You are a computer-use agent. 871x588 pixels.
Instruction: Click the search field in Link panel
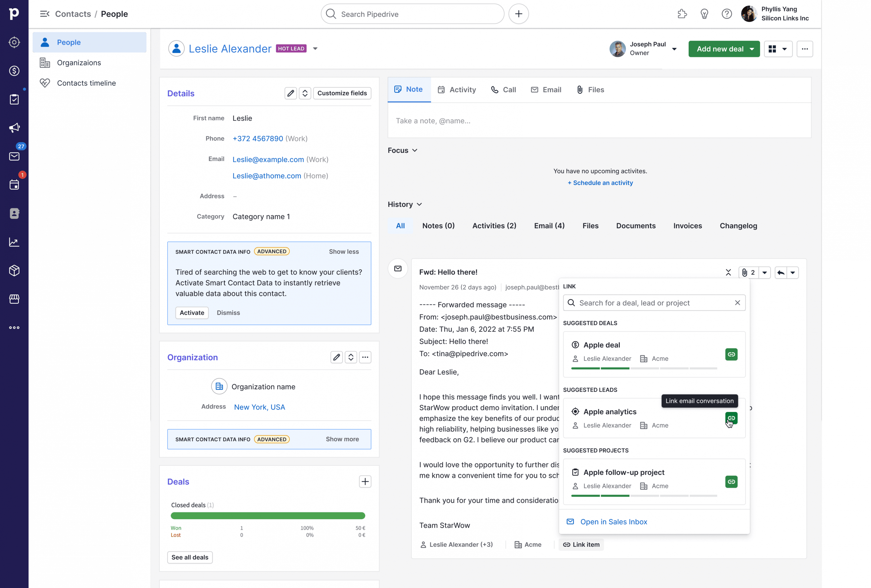pos(654,303)
